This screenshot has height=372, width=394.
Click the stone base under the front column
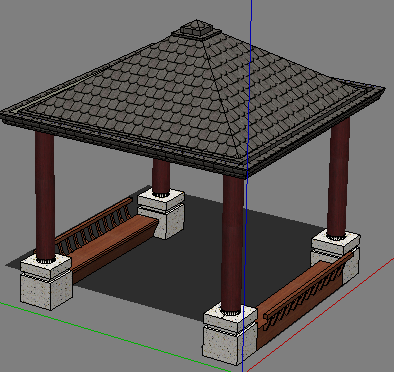point(229,334)
